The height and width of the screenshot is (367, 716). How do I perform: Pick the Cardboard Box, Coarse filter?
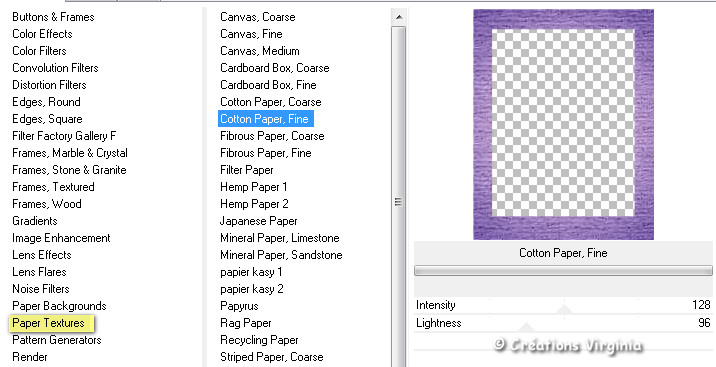point(274,68)
